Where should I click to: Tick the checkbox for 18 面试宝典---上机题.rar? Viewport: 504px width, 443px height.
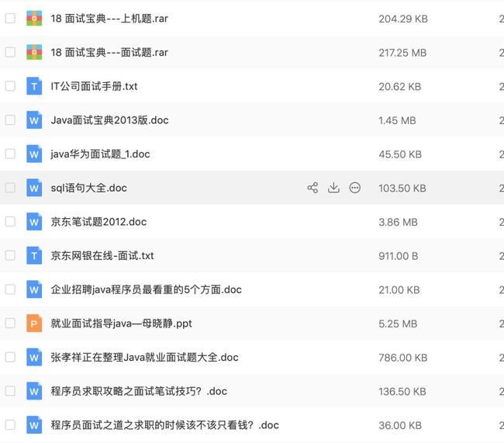point(10,19)
